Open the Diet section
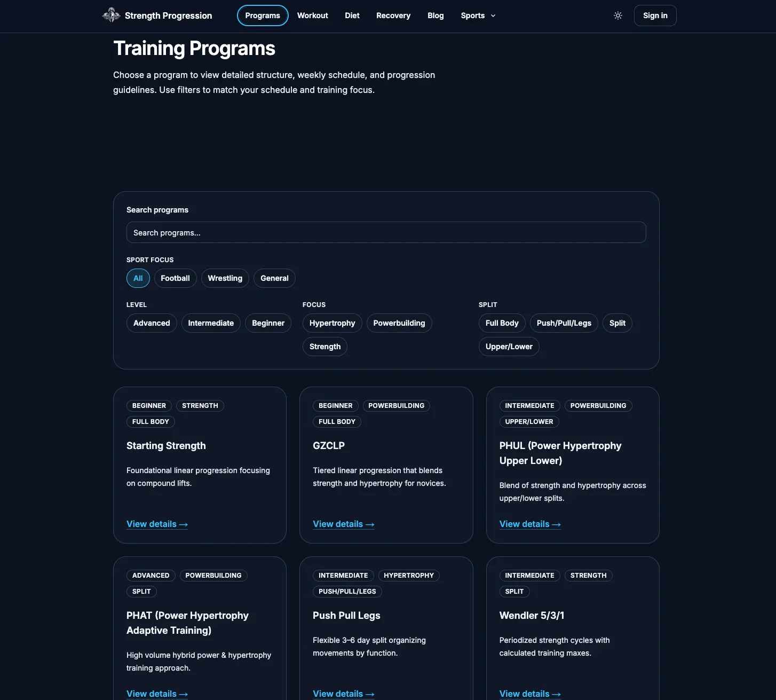The width and height of the screenshot is (776, 700). pos(352,15)
